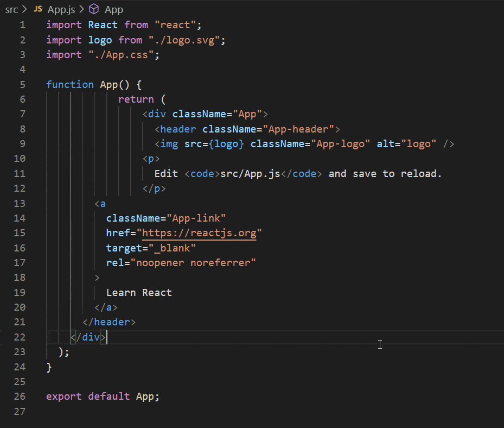
Task: Expand the chevron after 'src' breadcrumb
Action: pyautogui.click(x=24, y=9)
